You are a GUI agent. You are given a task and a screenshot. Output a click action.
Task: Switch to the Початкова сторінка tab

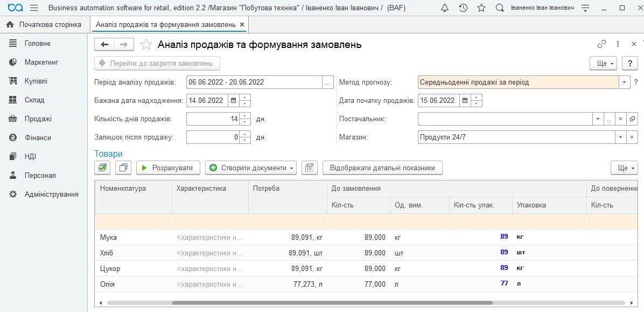point(44,25)
